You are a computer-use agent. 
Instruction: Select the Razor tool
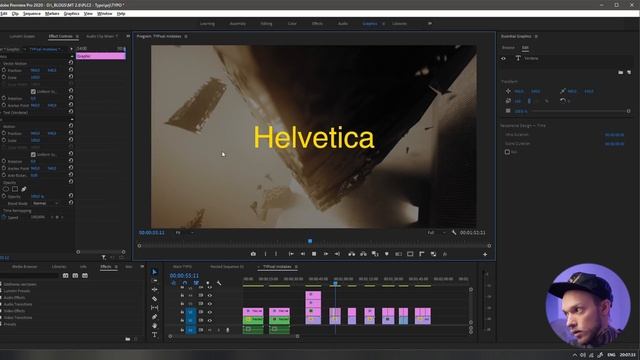point(155,299)
